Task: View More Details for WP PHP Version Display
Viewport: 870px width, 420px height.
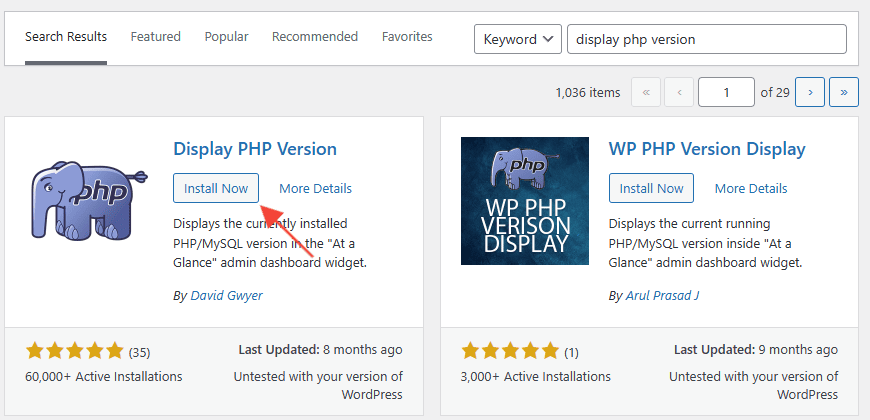Action: [x=751, y=189]
